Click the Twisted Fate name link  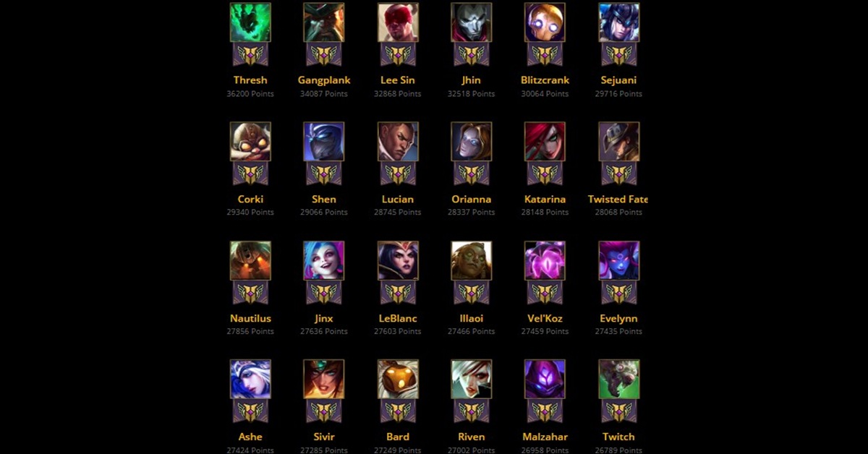618,199
